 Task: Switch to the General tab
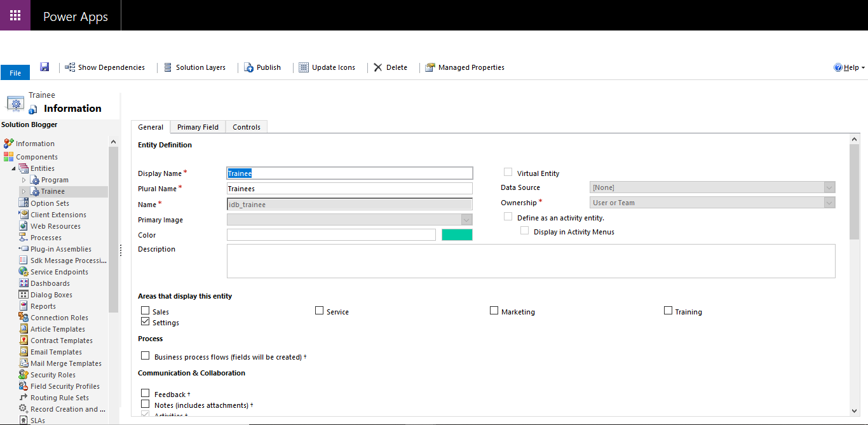[151, 127]
